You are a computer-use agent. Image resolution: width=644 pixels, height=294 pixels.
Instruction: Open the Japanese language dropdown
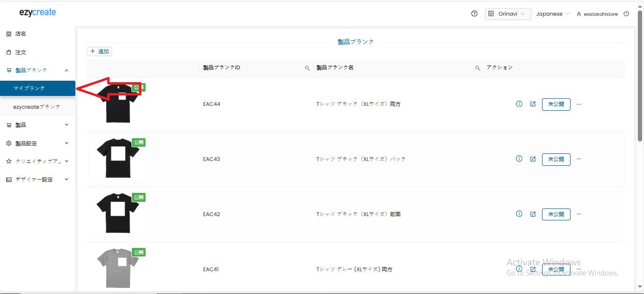(552, 14)
